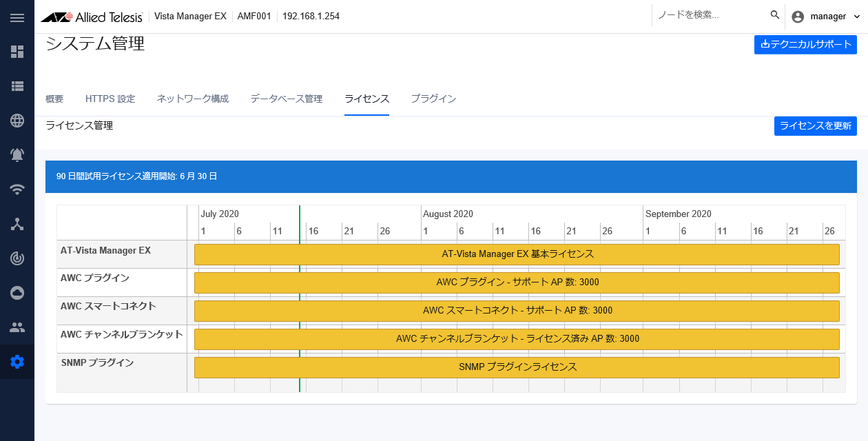Click the AWC チャンネルブランケット row label
Viewport: 868px width, 441px height.
pyautogui.click(x=121, y=334)
